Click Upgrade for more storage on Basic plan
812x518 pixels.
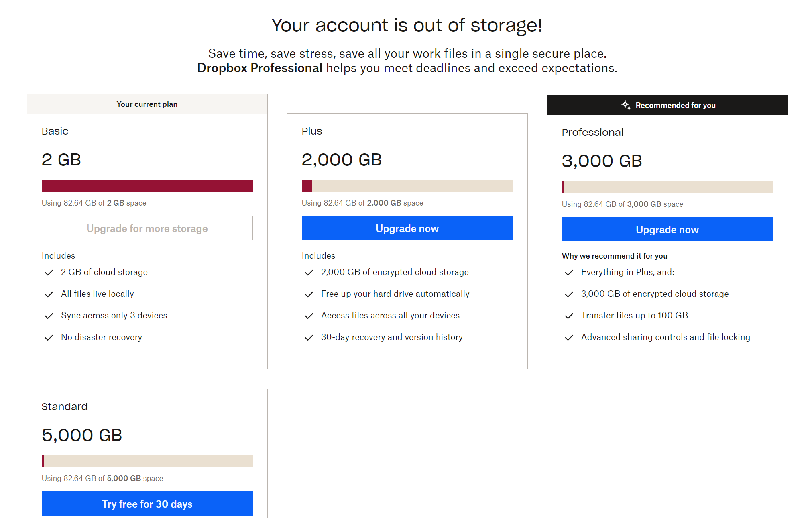tap(147, 228)
